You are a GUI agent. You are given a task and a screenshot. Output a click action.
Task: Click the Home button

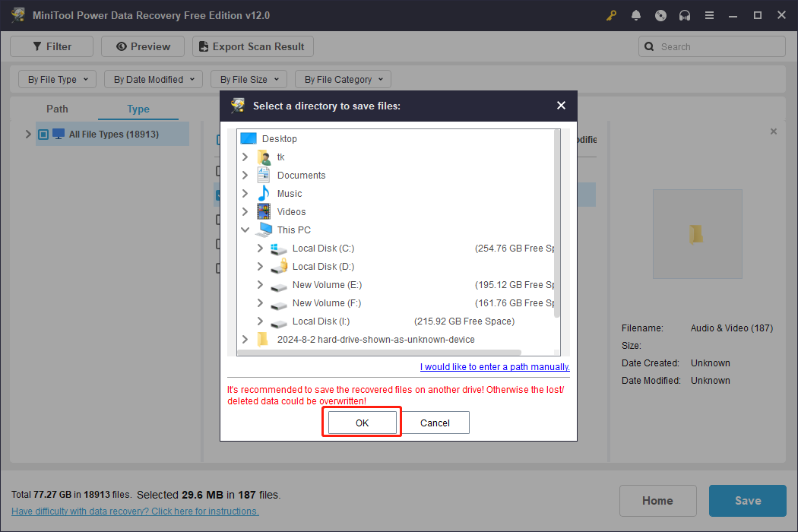657,501
